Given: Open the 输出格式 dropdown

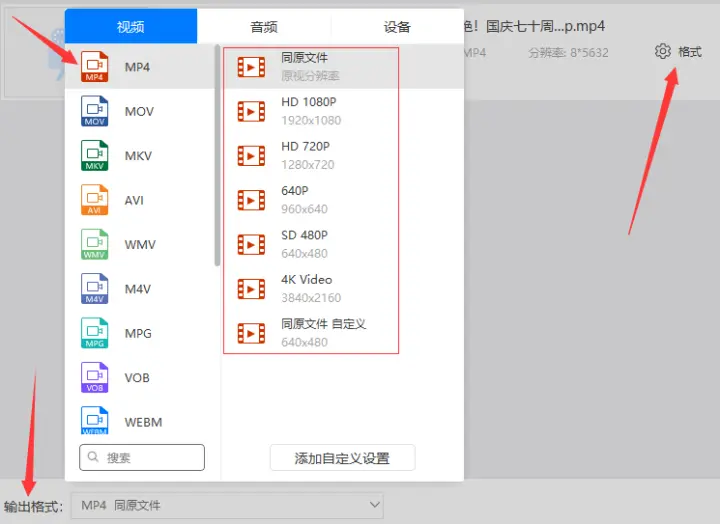Looking at the screenshot, I should (x=227, y=506).
